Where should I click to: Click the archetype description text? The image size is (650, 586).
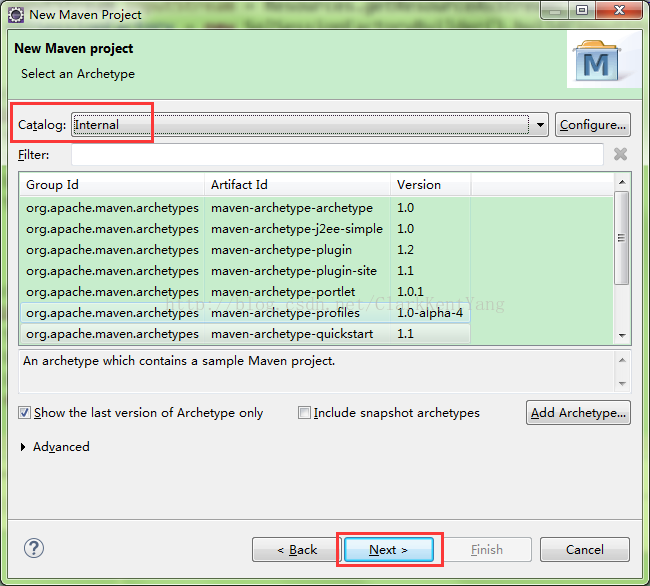[179, 361]
